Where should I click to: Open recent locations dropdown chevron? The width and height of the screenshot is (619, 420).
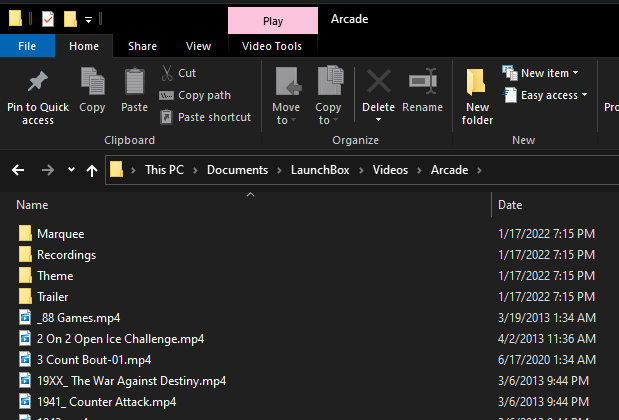click(71, 170)
